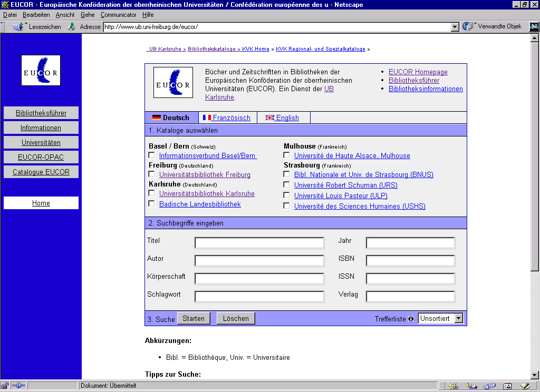Check Informationsverbund Basel/Bern checkbox
The width and height of the screenshot is (540, 392).
click(x=151, y=155)
